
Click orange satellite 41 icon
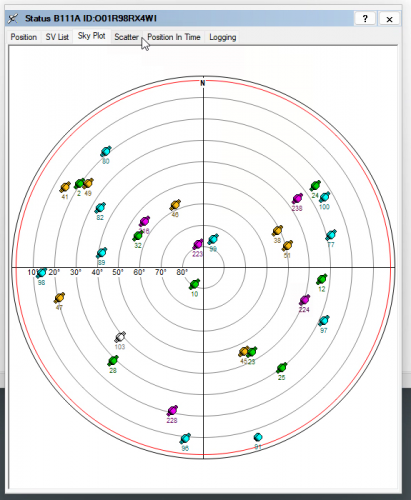click(65, 187)
